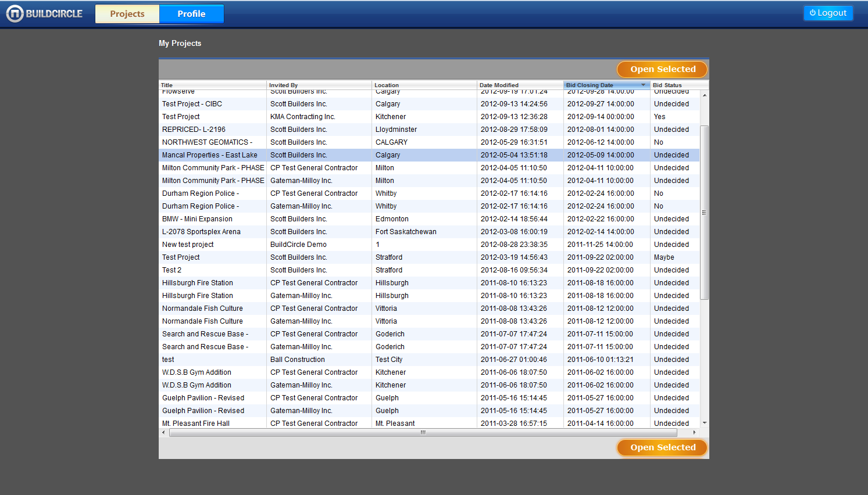Click date modified 2012-03-19 14:56:43
The width and height of the screenshot is (868, 495).
[520, 257]
